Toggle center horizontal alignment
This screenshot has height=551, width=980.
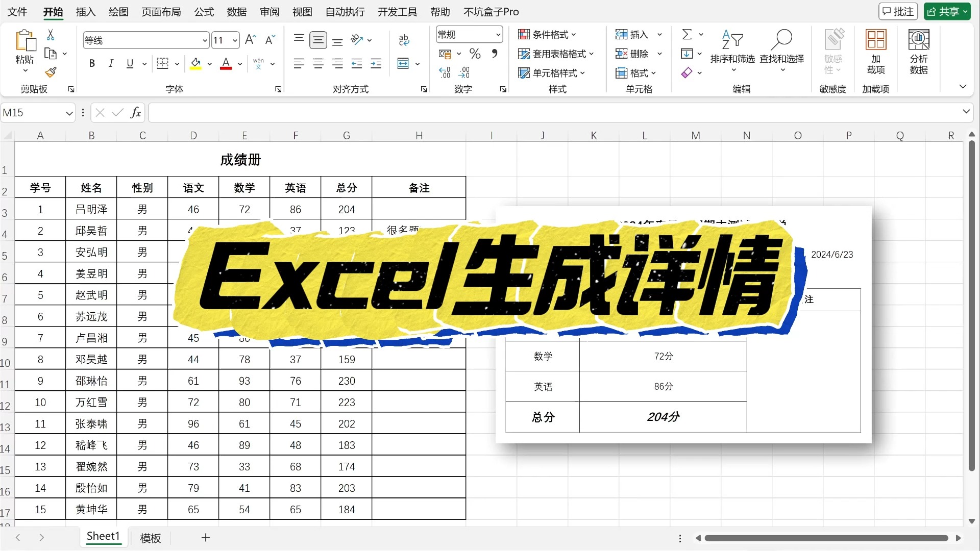point(318,63)
